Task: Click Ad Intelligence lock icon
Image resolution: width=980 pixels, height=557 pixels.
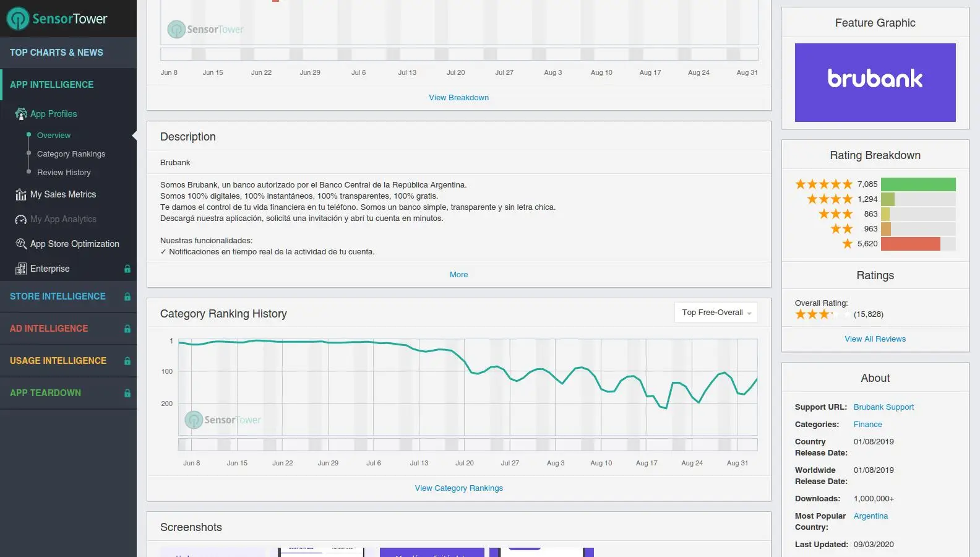Action: [x=127, y=329]
